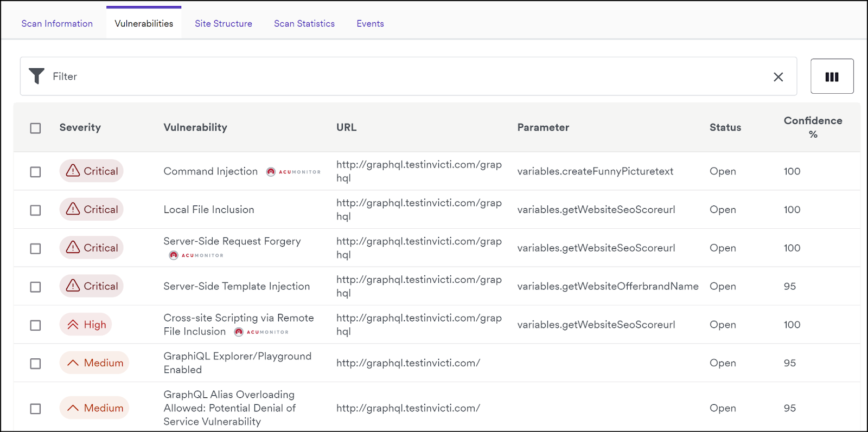Open the column chooser button
The height and width of the screenshot is (432, 868).
pyautogui.click(x=832, y=76)
